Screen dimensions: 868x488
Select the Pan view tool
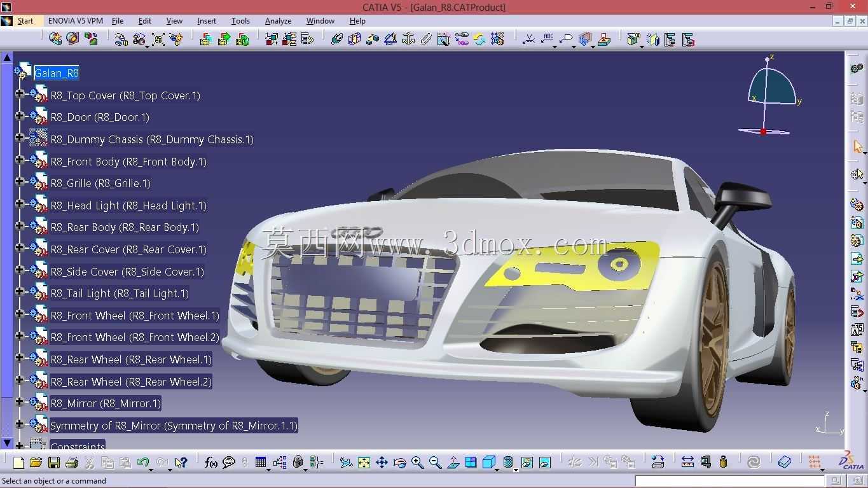point(382,463)
